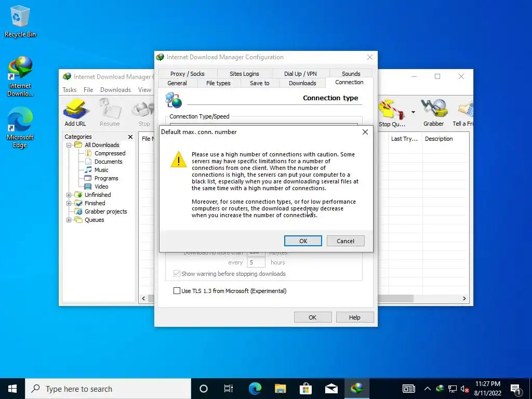Open the Grabber tool icon
The image size is (532, 399).
point(433,113)
